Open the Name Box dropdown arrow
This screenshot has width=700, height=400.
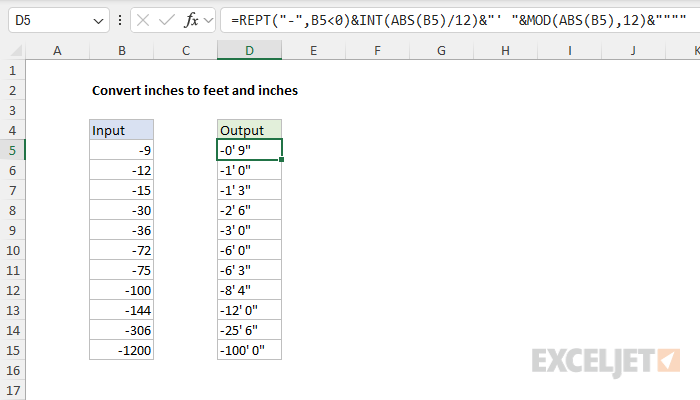[x=96, y=20]
